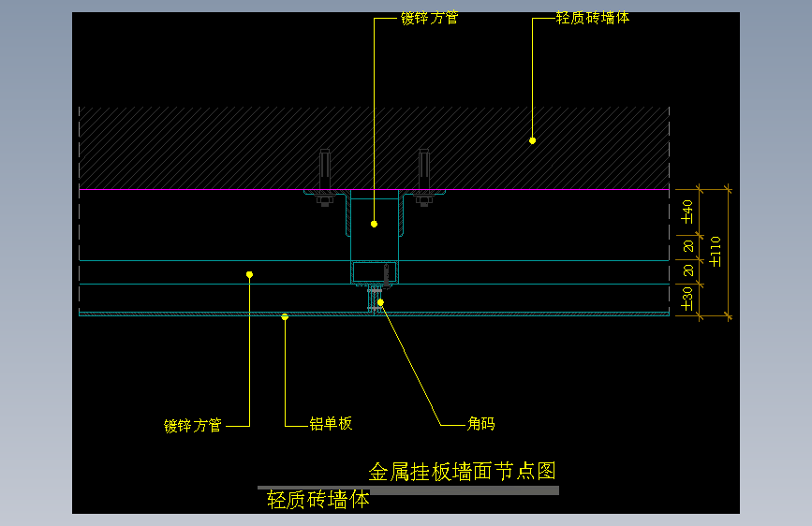The width and height of the screenshot is (812, 526).
Task: Select the 轻质砖墙体 subtitle under the title bar
Action: click(x=318, y=500)
